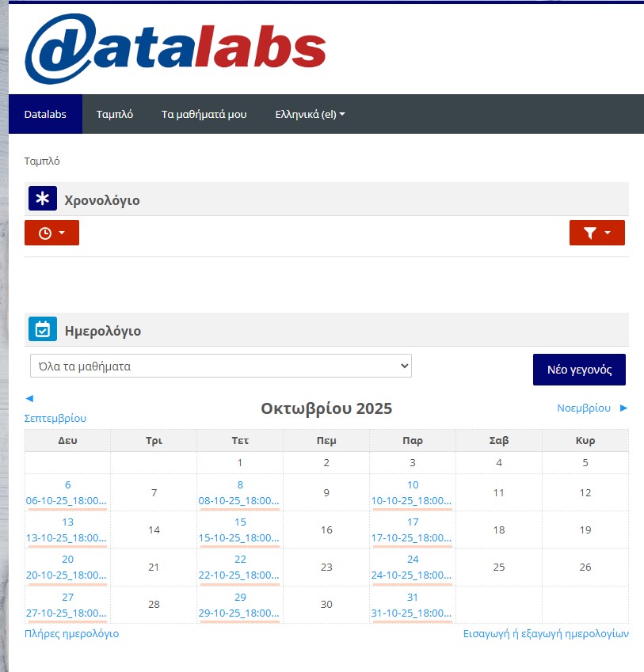Screen dimensions: 644x672
Task: Open the 31-10-25_18:00 calendar event
Action: coord(412,613)
